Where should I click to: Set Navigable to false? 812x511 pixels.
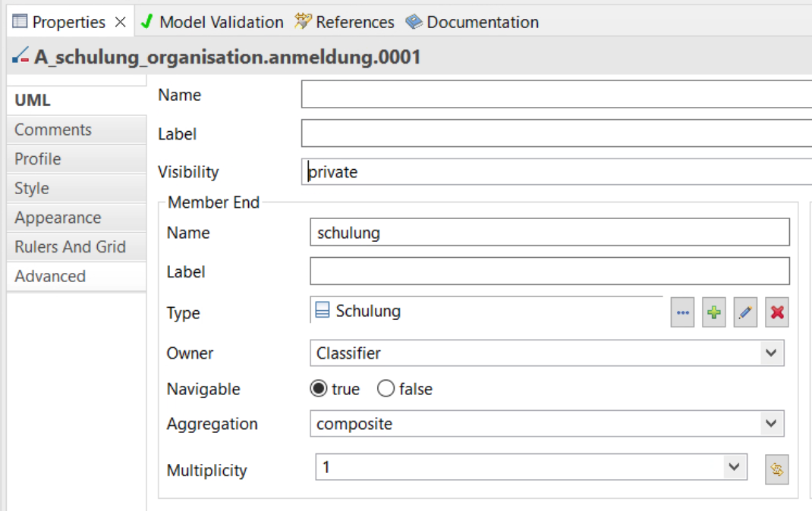tap(386, 388)
